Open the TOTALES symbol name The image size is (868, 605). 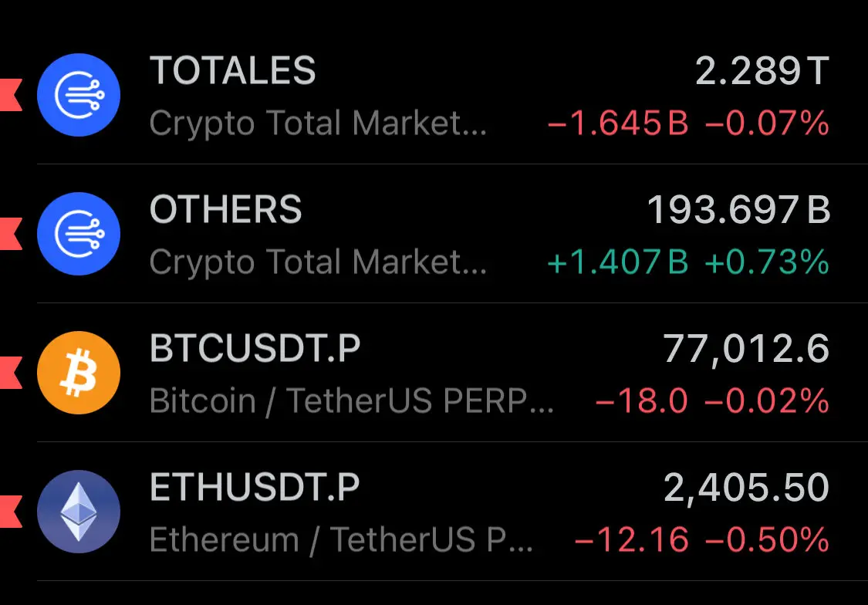(232, 70)
